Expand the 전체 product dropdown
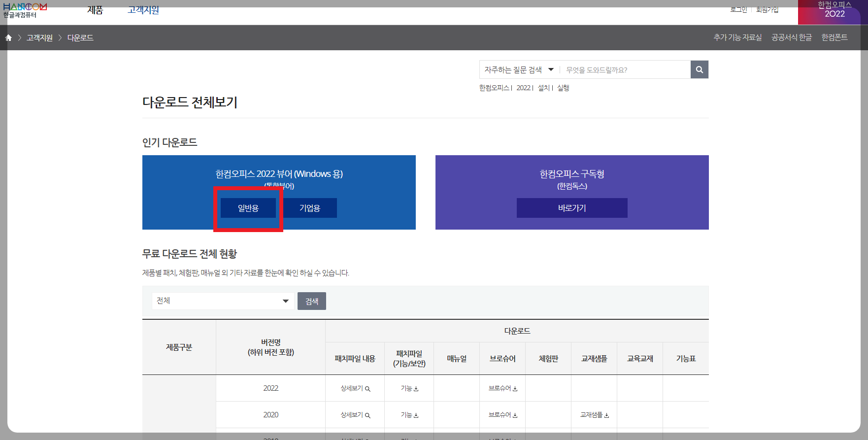The height and width of the screenshot is (440, 868). (x=223, y=301)
